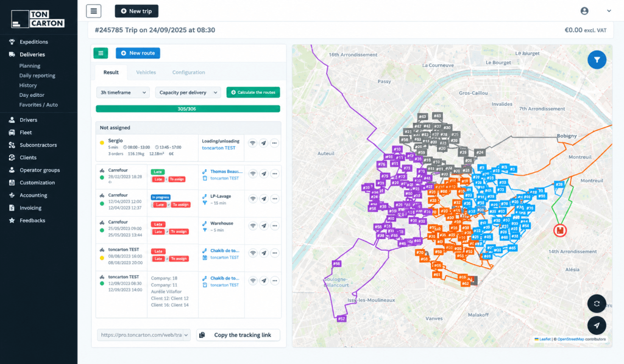The height and width of the screenshot is (364, 624).
Task: Open Invoicing in the sidebar
Action: click(x=30, y=208)
